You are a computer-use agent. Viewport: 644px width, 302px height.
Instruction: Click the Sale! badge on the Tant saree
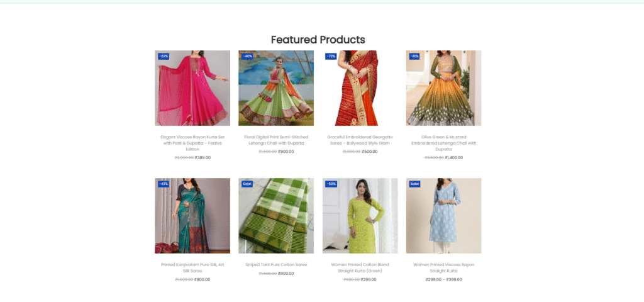(247, 184)
